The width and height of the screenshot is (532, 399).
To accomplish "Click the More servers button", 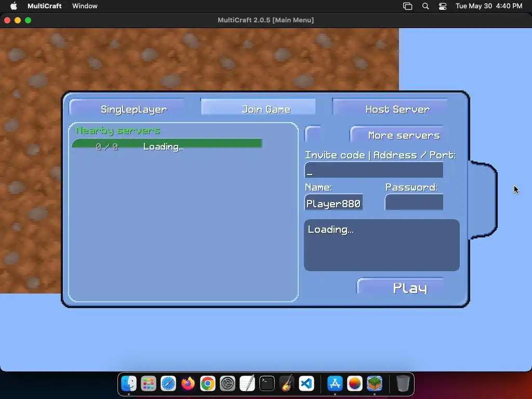I will click(x=396, y=135).
